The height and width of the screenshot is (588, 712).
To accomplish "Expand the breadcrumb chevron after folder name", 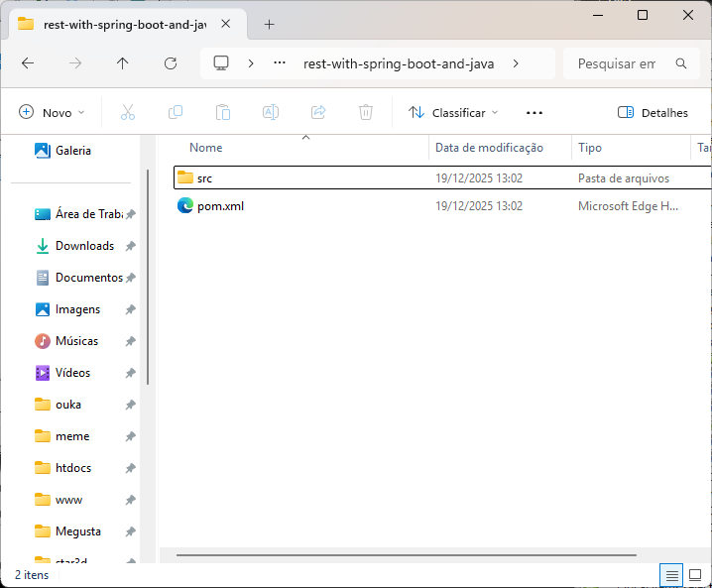I will click(x=516, y=63).
